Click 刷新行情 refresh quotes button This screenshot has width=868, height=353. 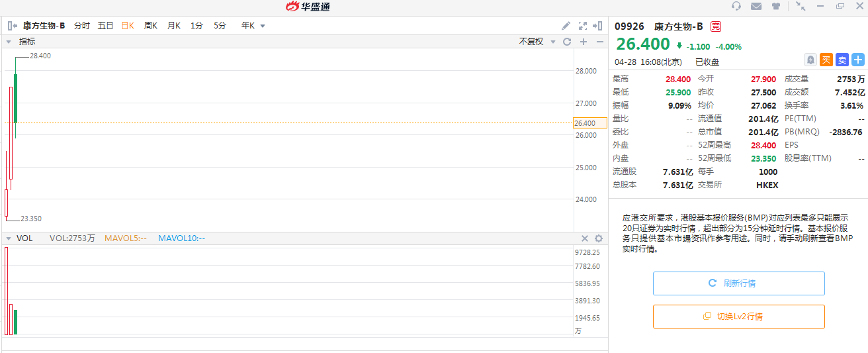coord(739,283)
